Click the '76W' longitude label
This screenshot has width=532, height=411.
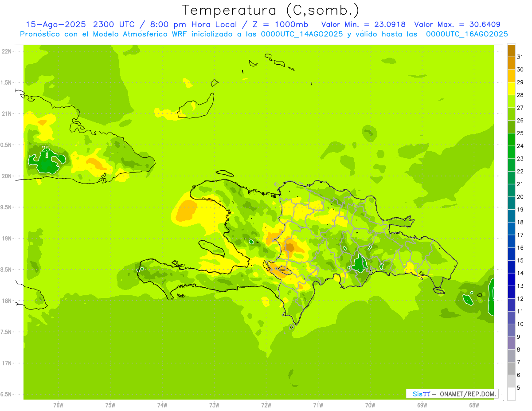point(58,405)
